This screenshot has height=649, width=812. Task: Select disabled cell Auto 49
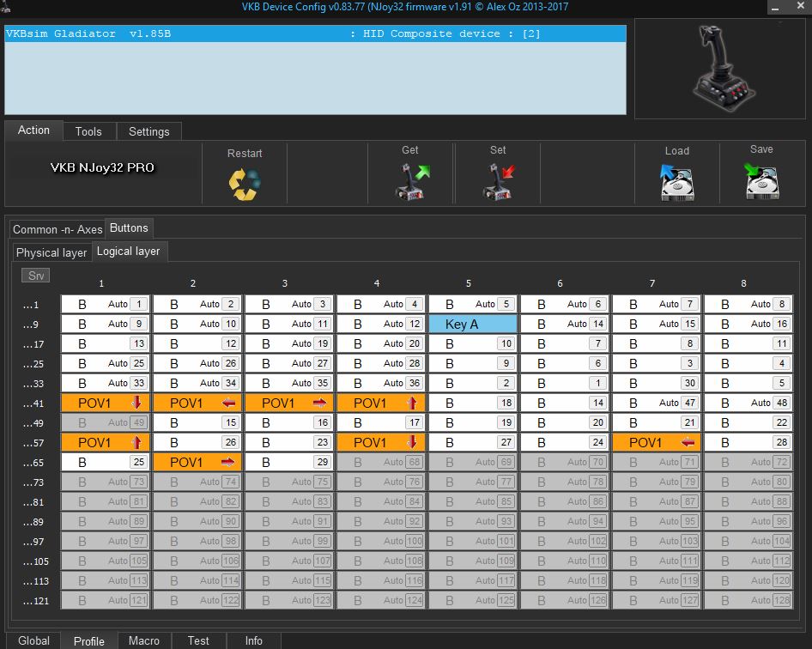point(106,422)
